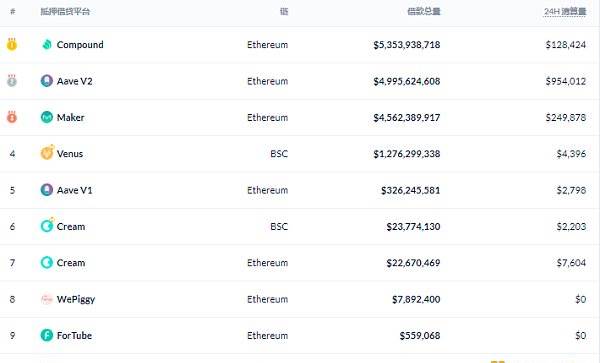
Task: Open the Ethereum Cream platform link
Action: [x=71, y=263]
